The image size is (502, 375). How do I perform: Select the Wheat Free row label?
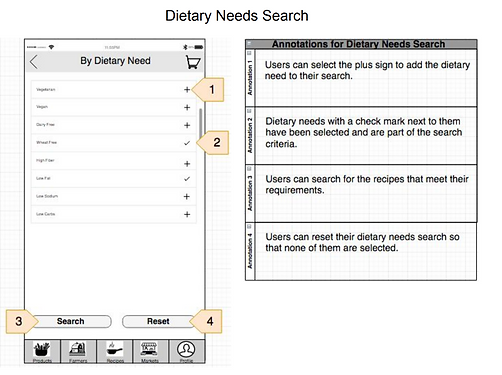tap(46, 142)
